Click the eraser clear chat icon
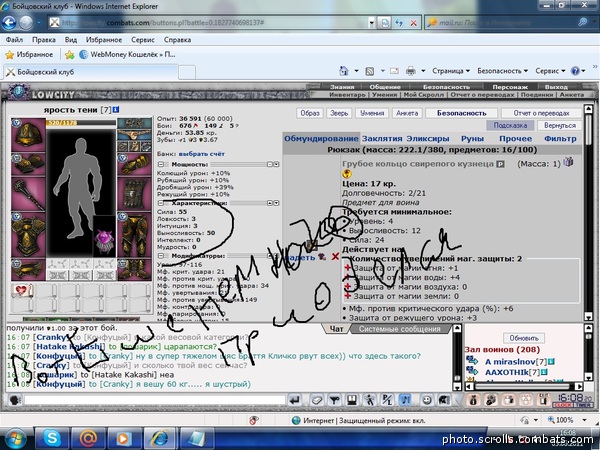Viewport: 600px width, 450px height. [317, 400]
